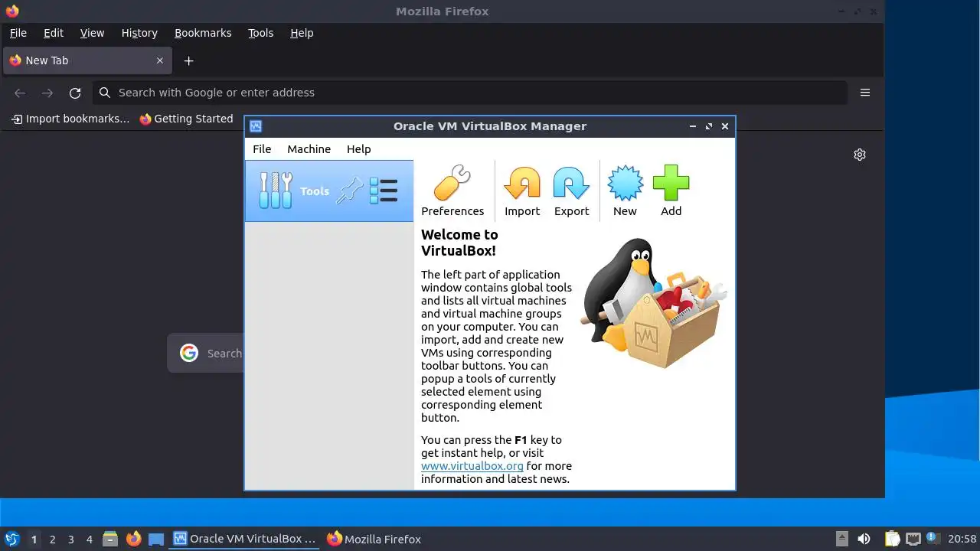Click the 20:58 clock
This screenshot has width=980, height=551.
[962, 539]
